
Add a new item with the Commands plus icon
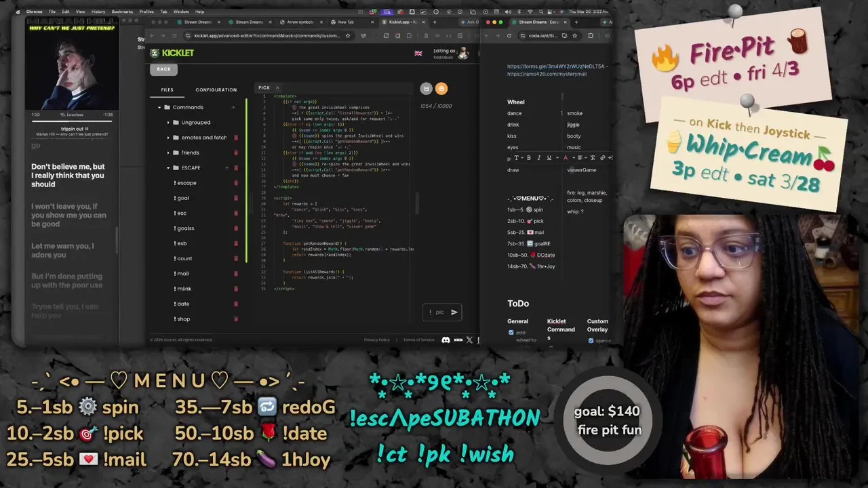pos(233,107)
